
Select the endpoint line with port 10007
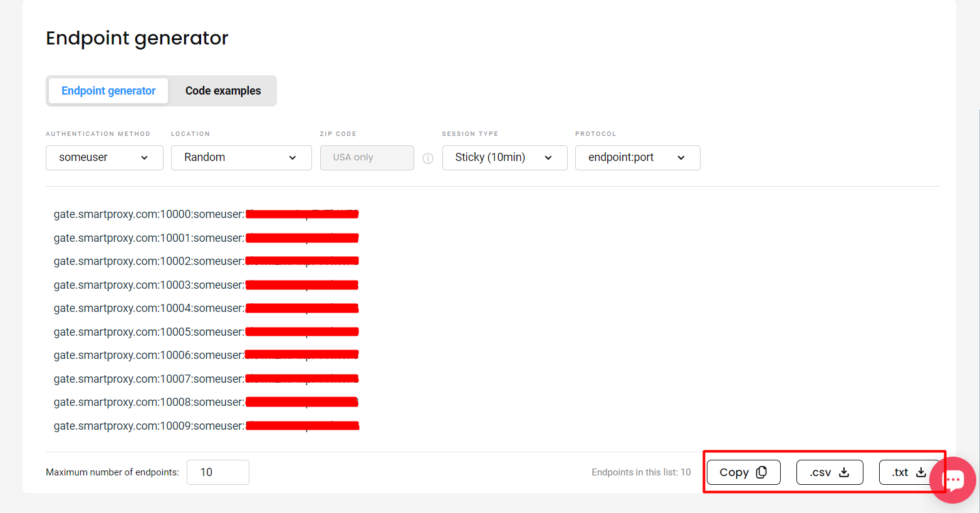coord(206,379)
